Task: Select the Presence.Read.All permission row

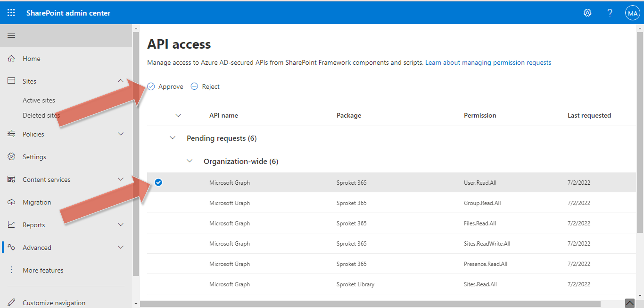Action: (x=391, y=264)
